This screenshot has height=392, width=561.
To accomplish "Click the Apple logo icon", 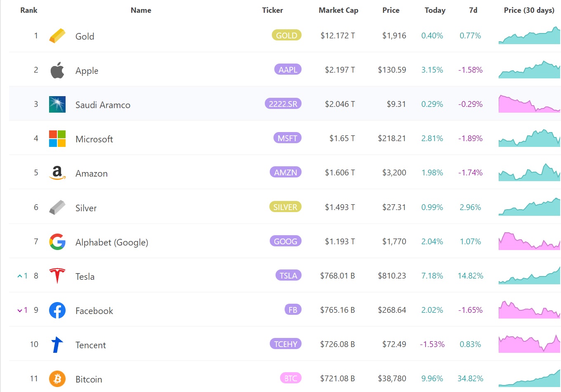I will 57,70.
